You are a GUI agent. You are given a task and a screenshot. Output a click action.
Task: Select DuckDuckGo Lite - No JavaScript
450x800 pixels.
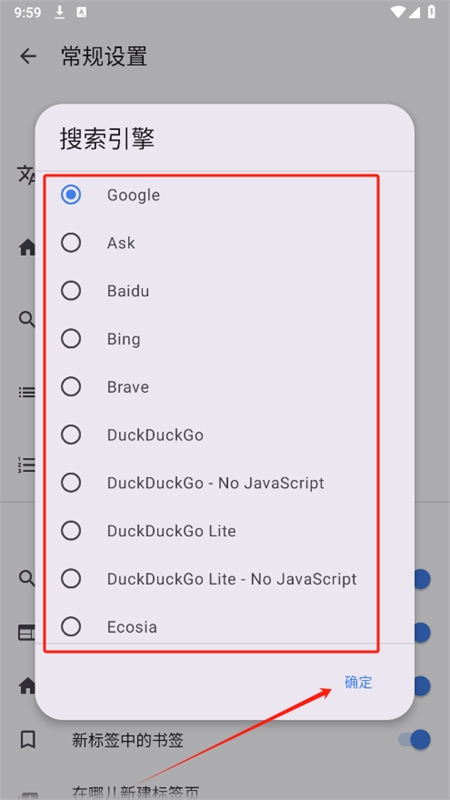pos(71,579)
